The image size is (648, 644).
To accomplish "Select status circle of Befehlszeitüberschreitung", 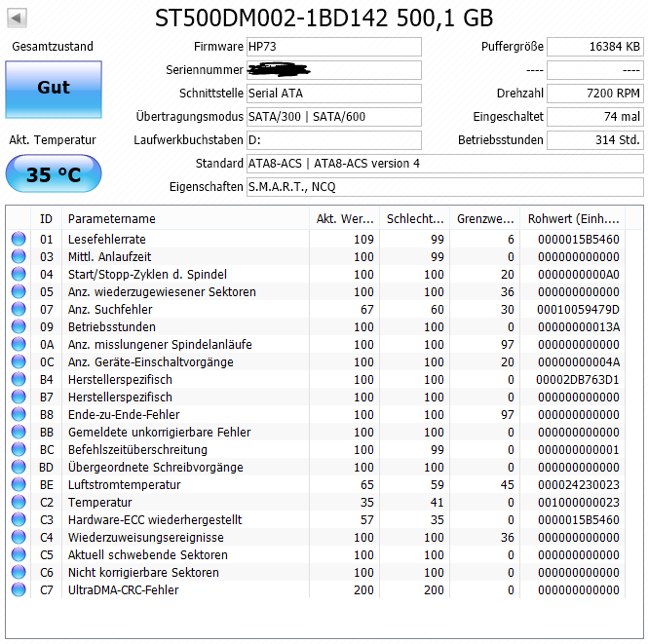I will coord(19,449).
